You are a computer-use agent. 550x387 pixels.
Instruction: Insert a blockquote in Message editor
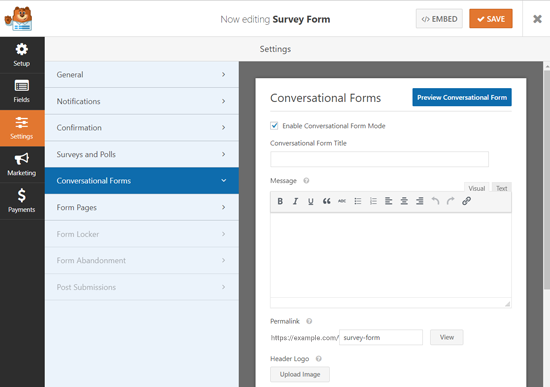coord(327,201)
